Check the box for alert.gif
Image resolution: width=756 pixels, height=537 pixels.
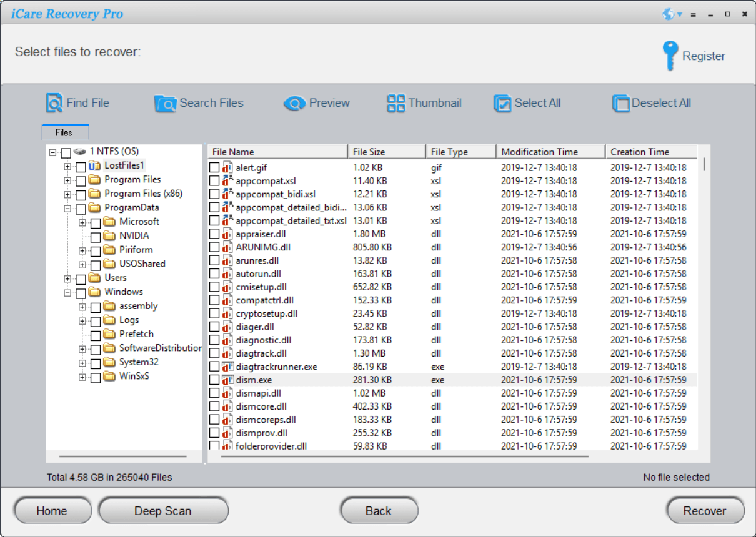click(214, 167)
